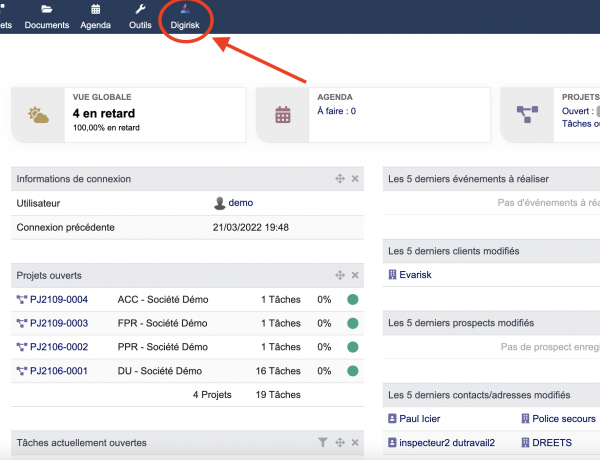Open the Digirisk module menu
Screen dimensions: 600x460
pos(185,18)
